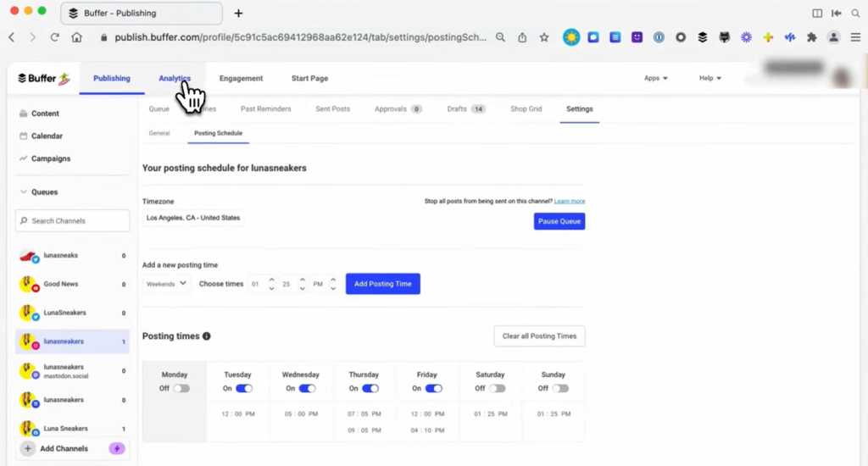Open a new browser tab with plus
The width and height of the screenshot is (868, 466).
click(x=238, y=14)
